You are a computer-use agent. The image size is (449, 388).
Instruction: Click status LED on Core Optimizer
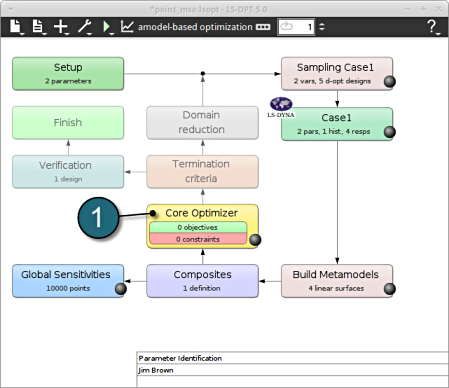coord(255,240)
